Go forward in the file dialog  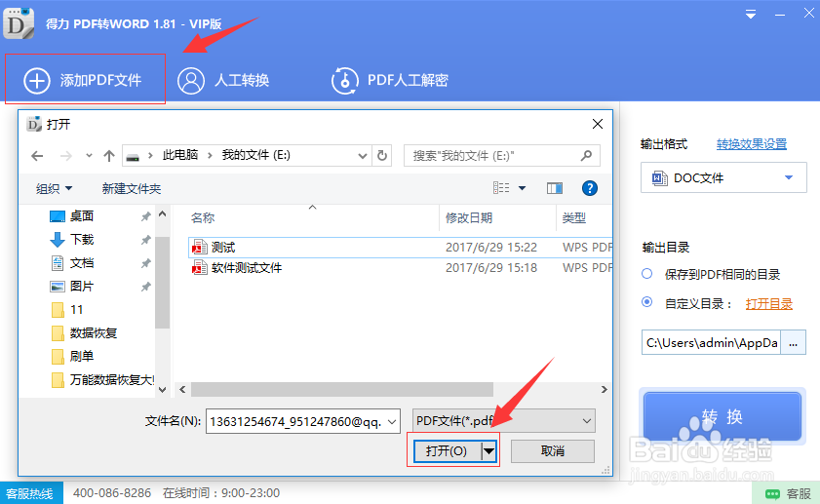click(x=65, y=156)
